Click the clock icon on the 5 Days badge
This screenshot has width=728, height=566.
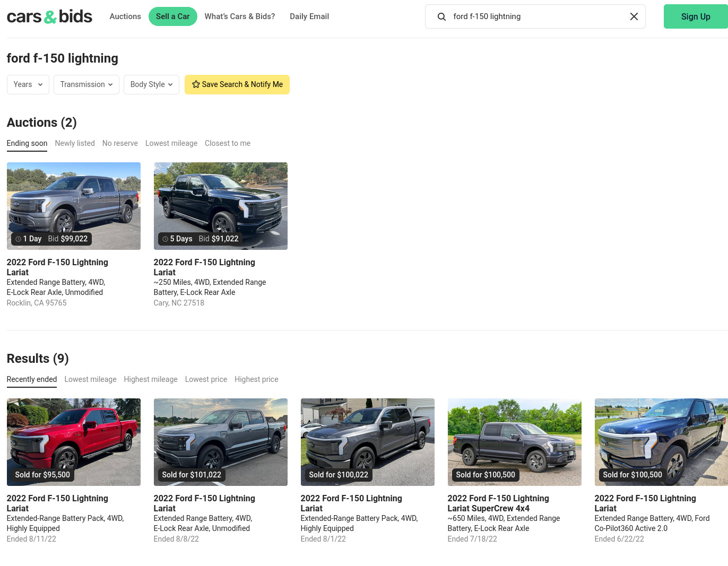[165, 239]
